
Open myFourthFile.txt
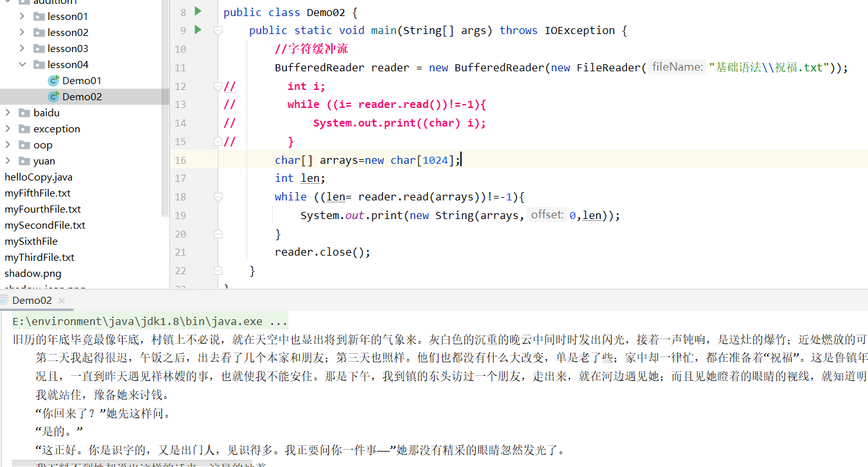[42, 209]
